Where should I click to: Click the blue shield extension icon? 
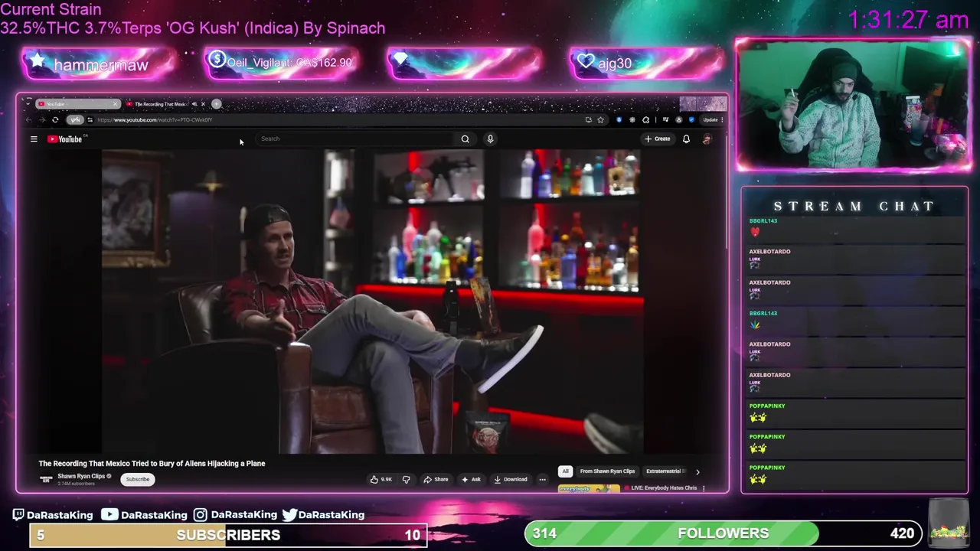tap(691, 119)
